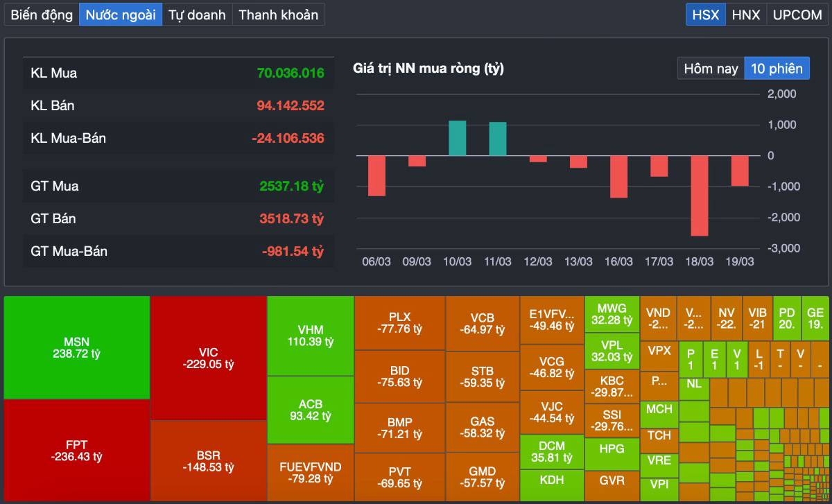Click the KL Mua value 70.036.016
The image size is (832, 504).
(x=291, y=73)
